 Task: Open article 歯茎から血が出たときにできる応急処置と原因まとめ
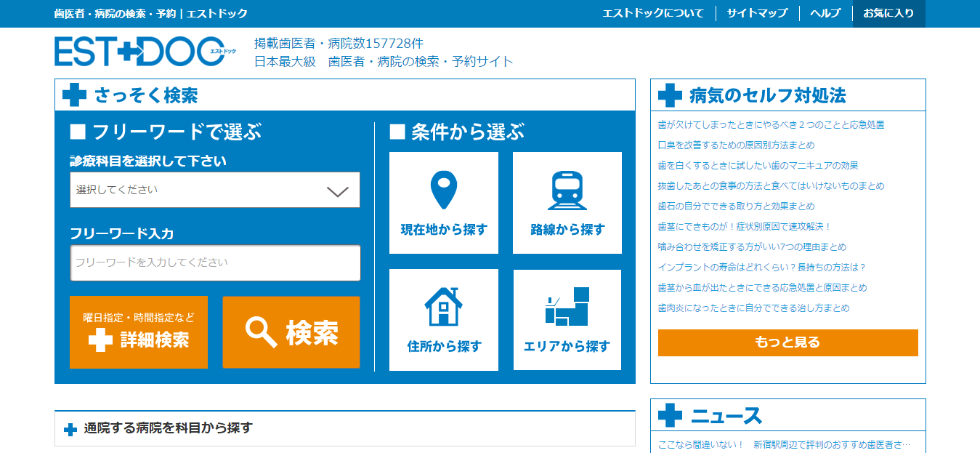point(762,288)
